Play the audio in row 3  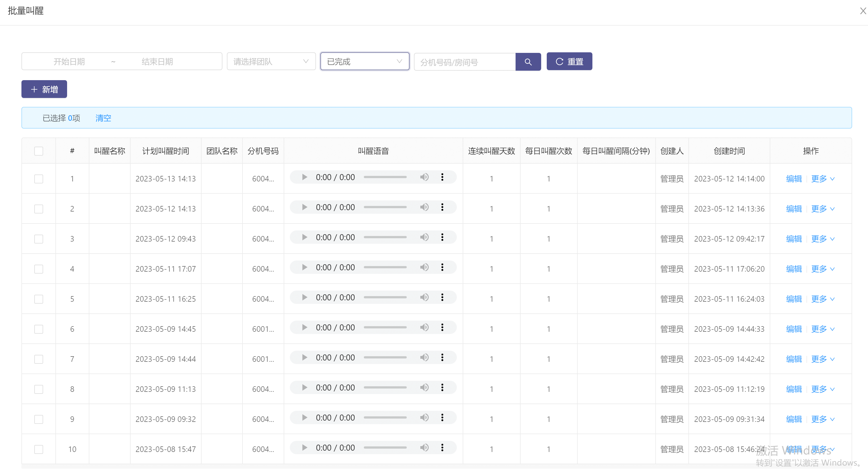coord(304,237)
